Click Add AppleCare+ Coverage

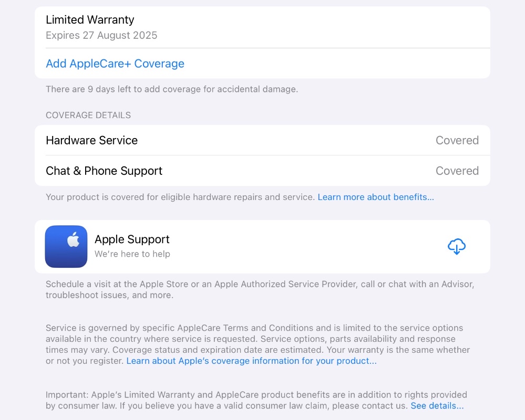(x=115, y=64)
